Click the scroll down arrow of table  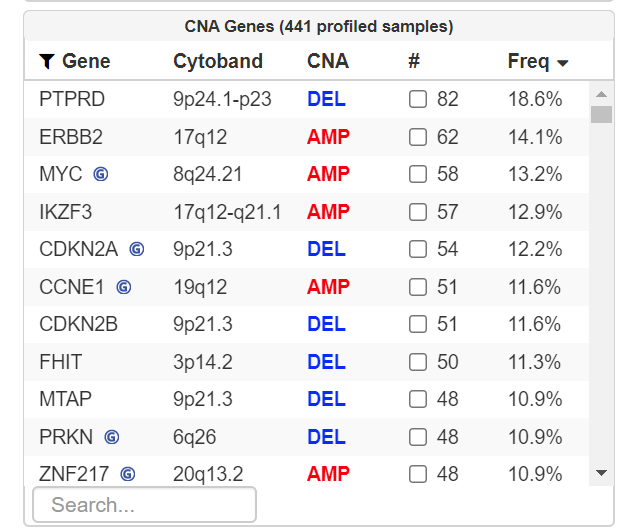click(601, 472)
